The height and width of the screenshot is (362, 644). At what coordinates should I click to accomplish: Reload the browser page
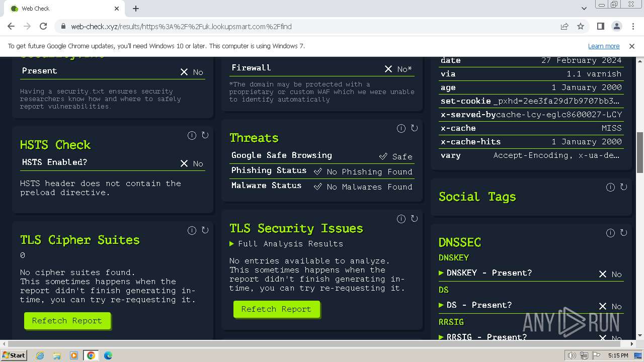point(43,26)
